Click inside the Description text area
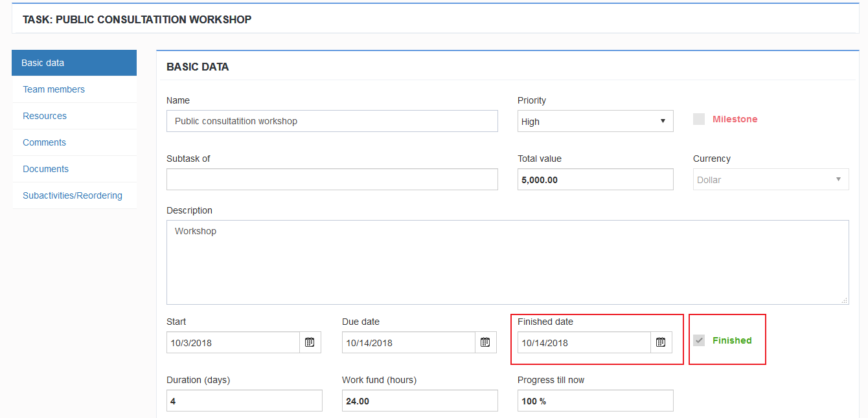868x418 pixels. tap(508, 262)
